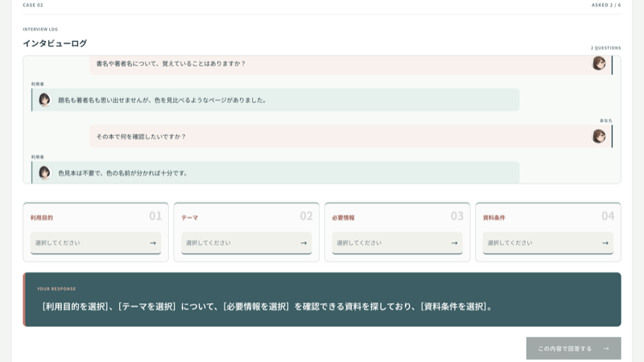Click user avatar beside 題名も著者名も reply
The height and width of the screenshot is (362, 644).
tap(45, 100)
